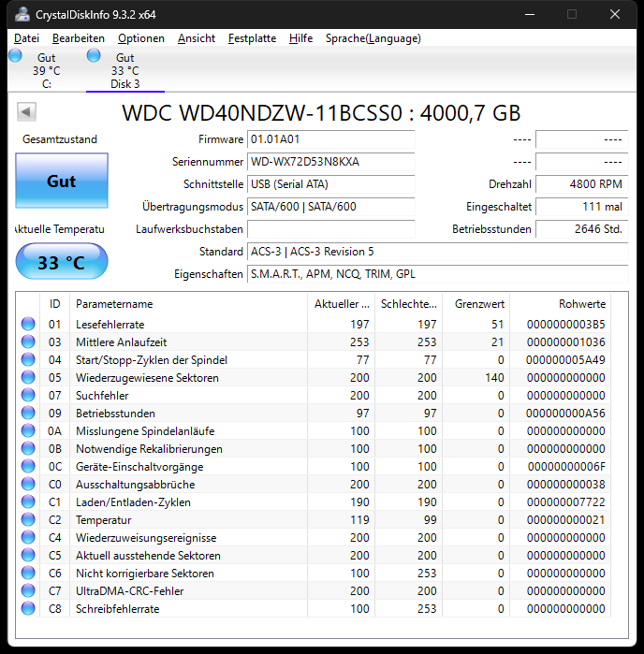Click raw value 000000005A49
The width and height of the screenshot is (644, 654).
(x=565, y=360)
